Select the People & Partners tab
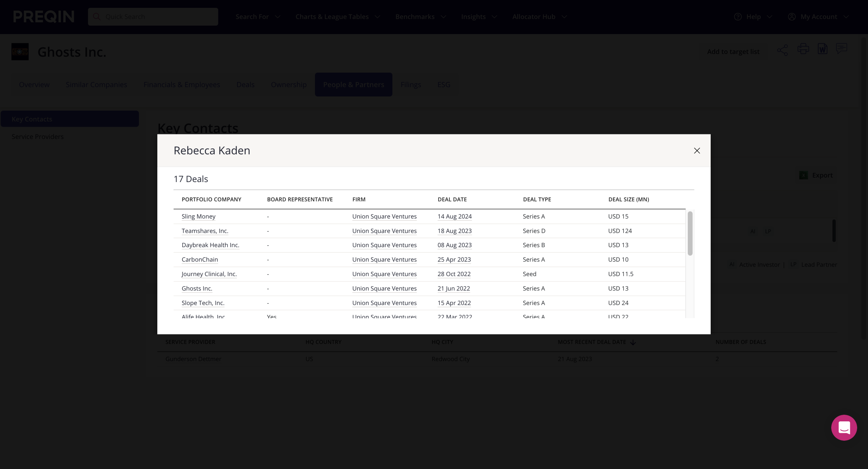Image resolution: width=868 pixels, height=469 pixels. click(353, 85)
